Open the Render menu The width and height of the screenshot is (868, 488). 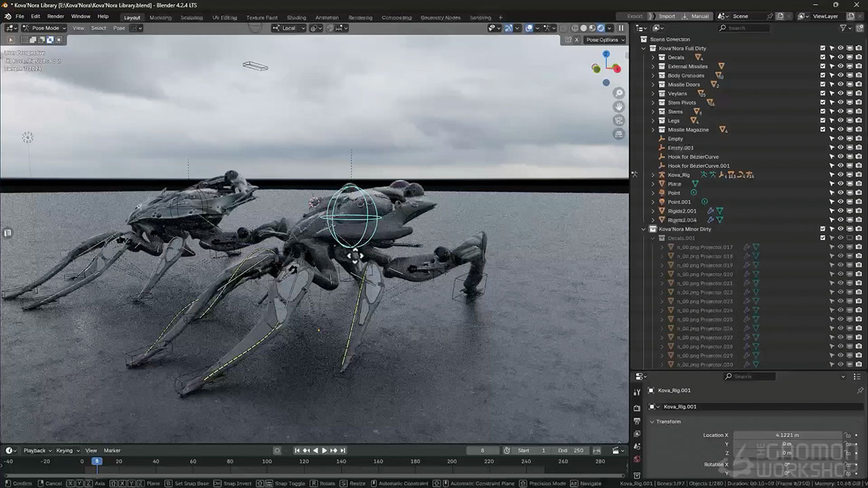click(x=56, y=16)
